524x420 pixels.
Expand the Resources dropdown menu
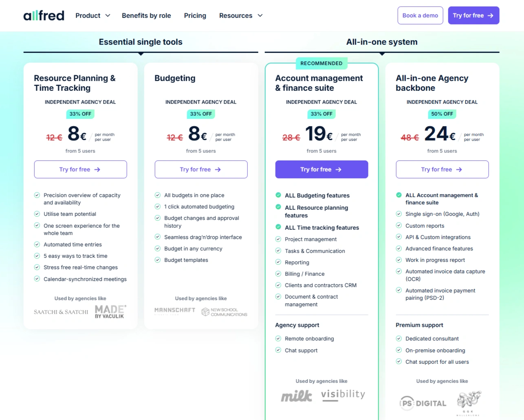240,15
